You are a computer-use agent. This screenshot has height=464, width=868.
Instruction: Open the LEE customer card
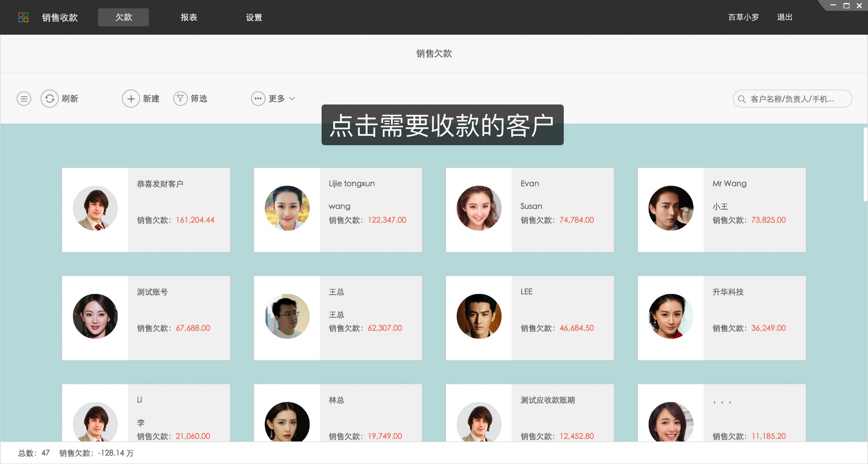click(x=529, y=318)
